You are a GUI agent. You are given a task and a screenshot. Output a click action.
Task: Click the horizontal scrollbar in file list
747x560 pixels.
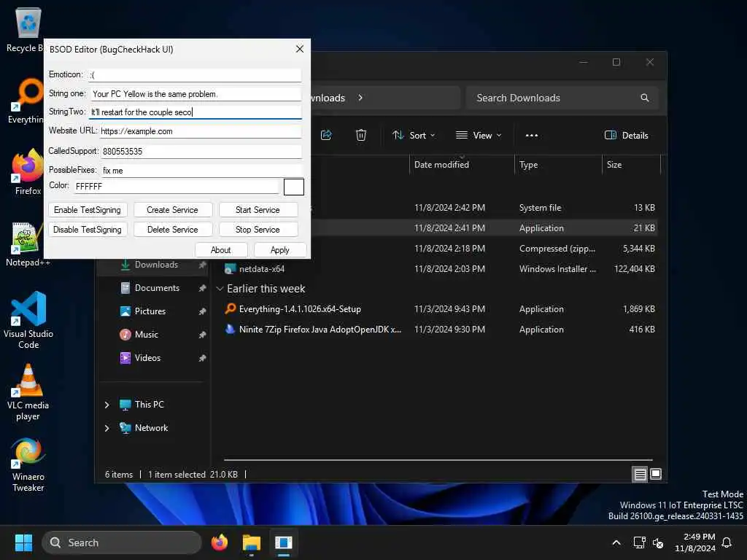click(x=438, y=460)
